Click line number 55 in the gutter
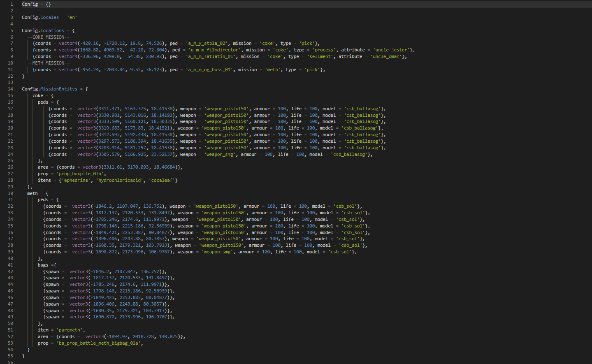Viewport: 592px width, 364px height. pyautogui.click(x=10, y=356)
